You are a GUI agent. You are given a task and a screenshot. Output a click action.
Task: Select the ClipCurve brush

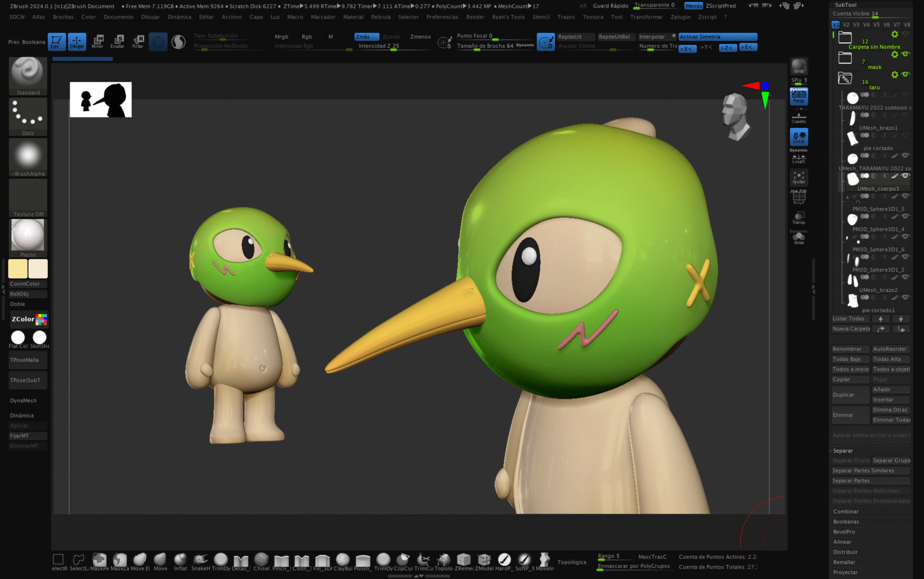point(403,562)
